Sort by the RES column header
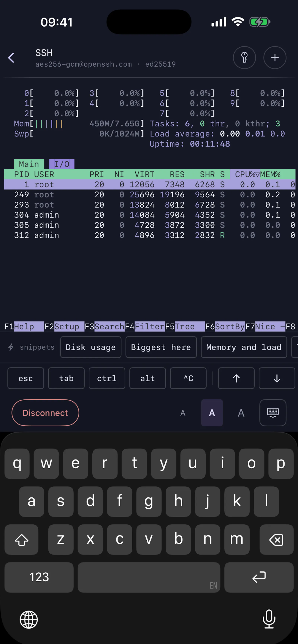 (177, 174)
